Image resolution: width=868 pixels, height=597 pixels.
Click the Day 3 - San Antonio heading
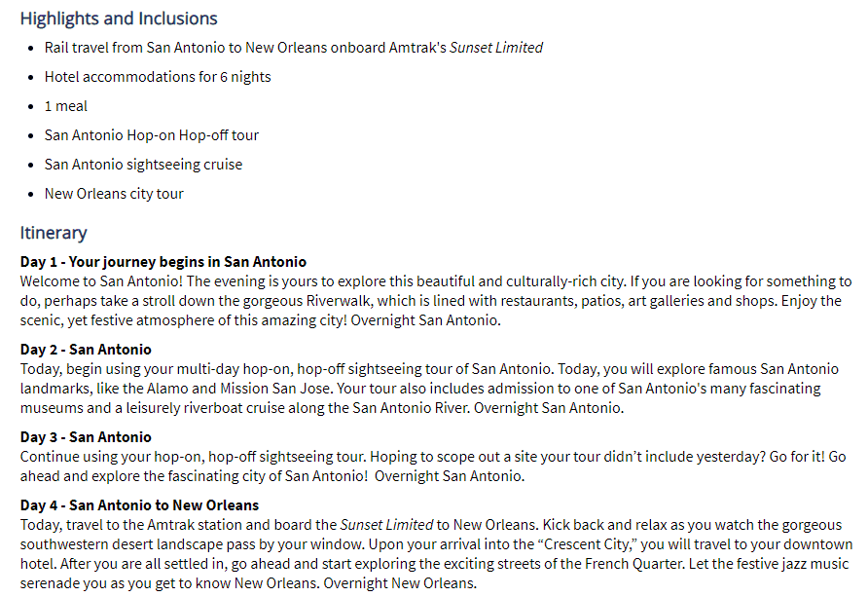[x=86, y=437]
